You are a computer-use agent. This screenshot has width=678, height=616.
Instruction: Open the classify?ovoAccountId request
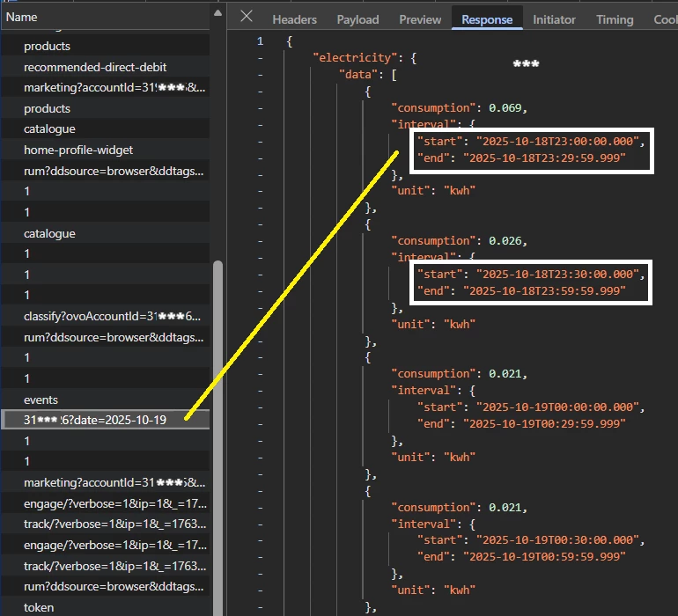(x=112, y=317)
